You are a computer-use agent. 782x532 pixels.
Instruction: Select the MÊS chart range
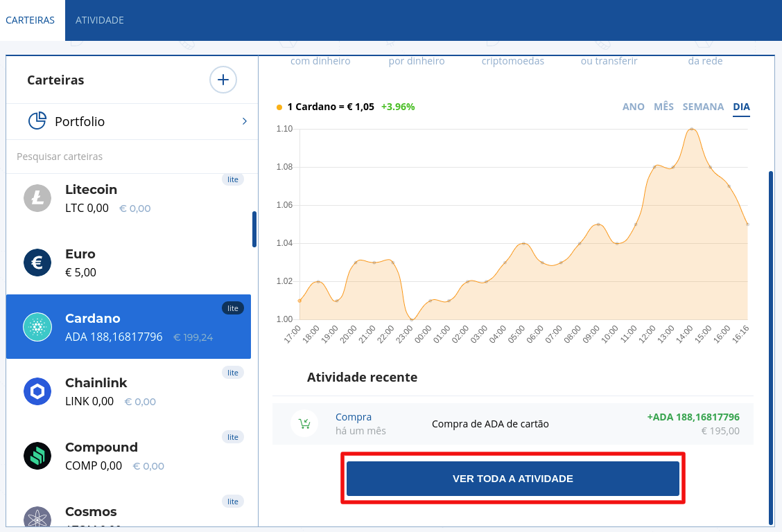664,107
